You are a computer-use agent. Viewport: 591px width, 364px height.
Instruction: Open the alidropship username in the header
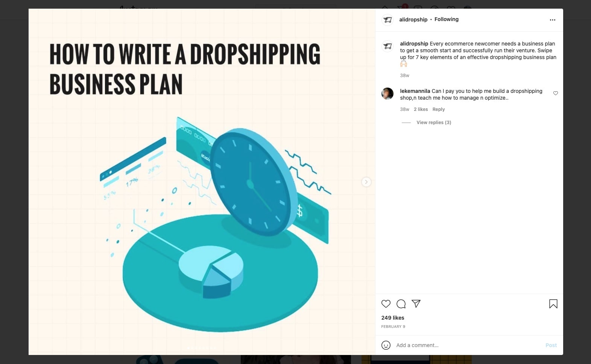pos(413,20)
